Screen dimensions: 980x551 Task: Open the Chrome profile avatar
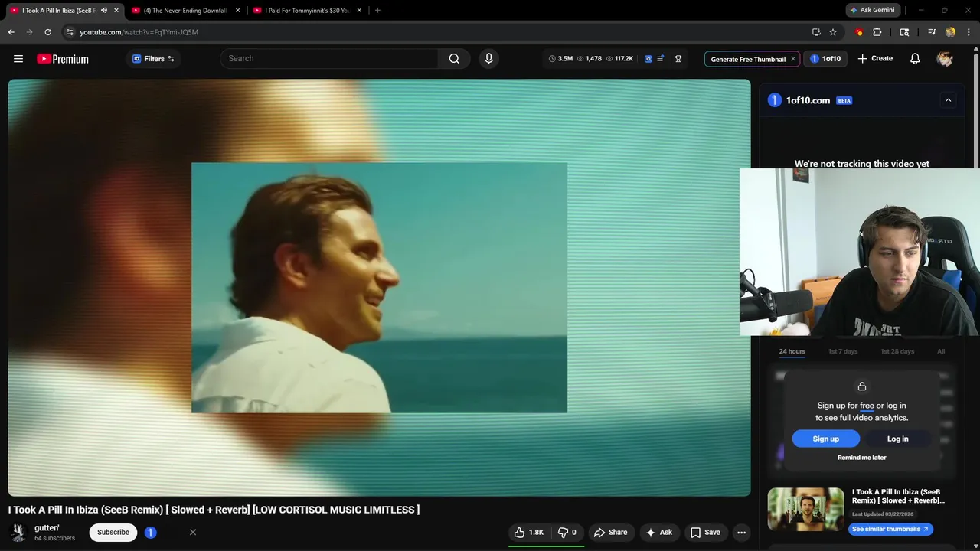point(951,32)
